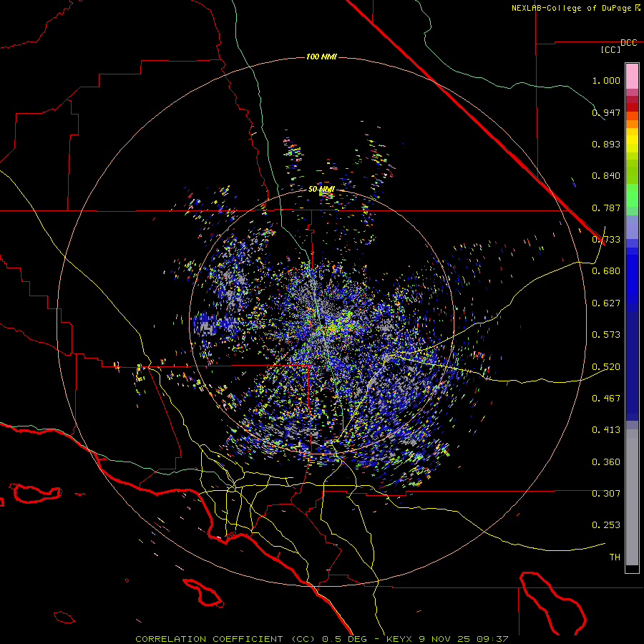Click the 0.253 scale label

[x=606, y=525]
